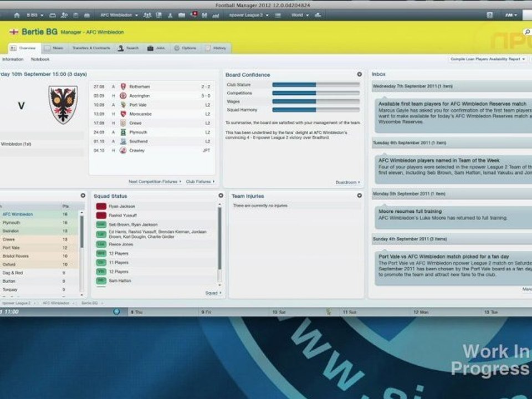Open the squad players group icon
The height and width of the screenshot is (399, 532).
coord(147,16)
